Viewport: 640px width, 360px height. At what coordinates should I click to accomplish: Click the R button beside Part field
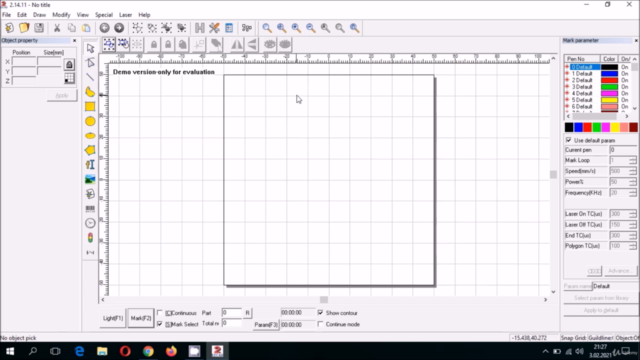(247, 313)
